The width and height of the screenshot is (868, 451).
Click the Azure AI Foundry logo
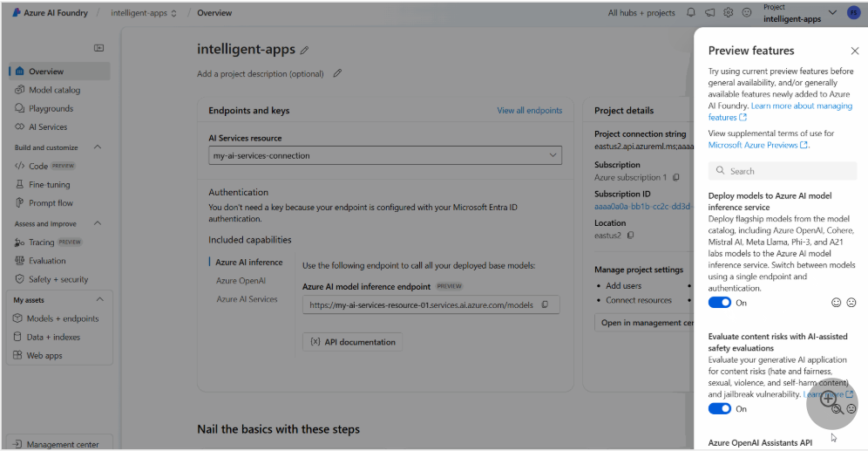17,13
